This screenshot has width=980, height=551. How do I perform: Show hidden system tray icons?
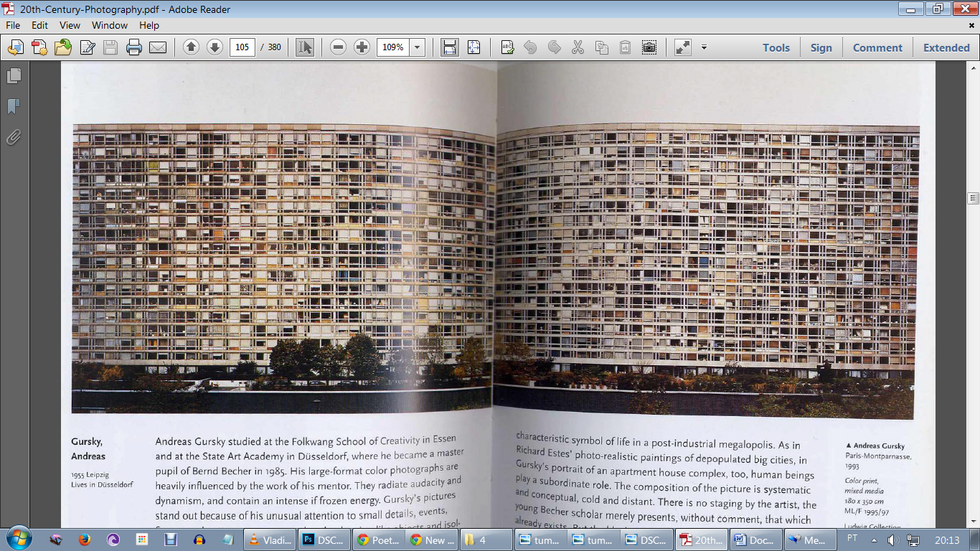pyautogui.click(x=874, y=540)
